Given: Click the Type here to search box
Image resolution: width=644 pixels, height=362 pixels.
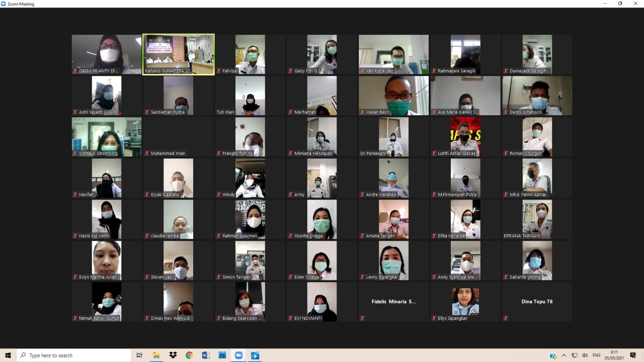Looking at the screenshot, I should [73, 355].
